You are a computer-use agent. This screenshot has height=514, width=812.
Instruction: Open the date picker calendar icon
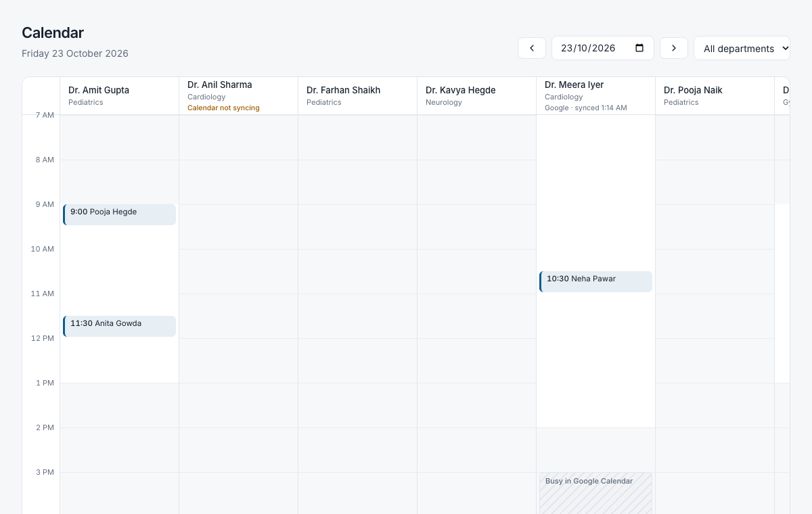[639, 48]
